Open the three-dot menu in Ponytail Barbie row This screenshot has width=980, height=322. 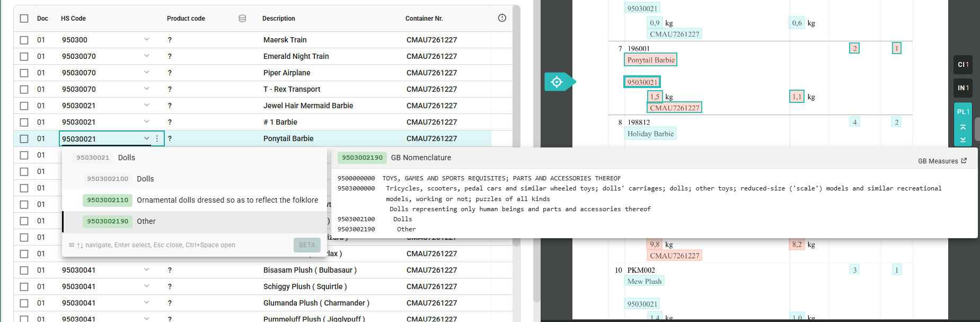[x=157, y=138]
